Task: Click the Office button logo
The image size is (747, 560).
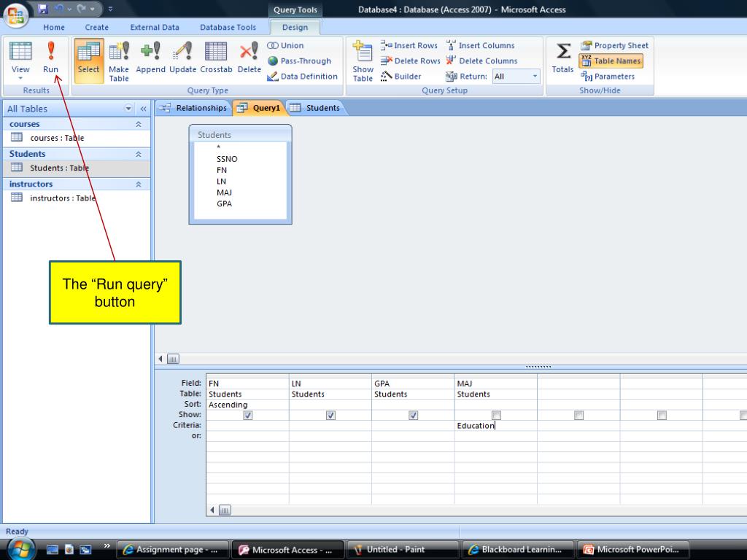Action: pyautogui.click(x=16, y=15)
